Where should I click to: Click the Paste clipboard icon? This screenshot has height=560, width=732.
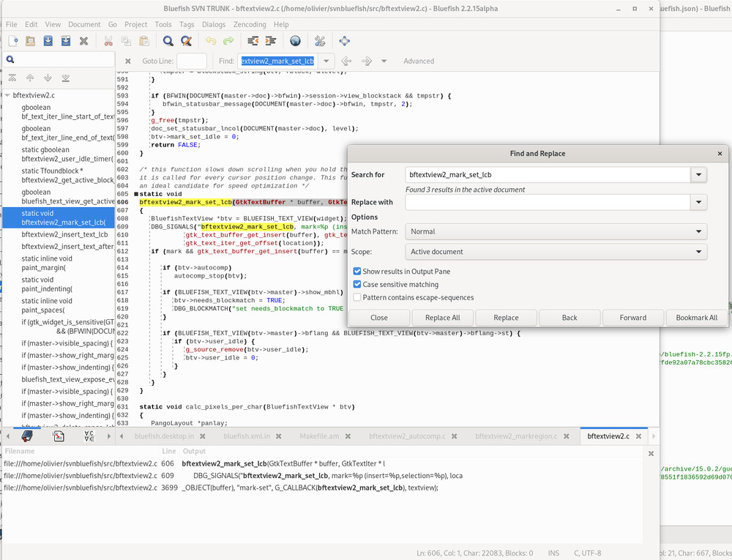coord(144,41)
